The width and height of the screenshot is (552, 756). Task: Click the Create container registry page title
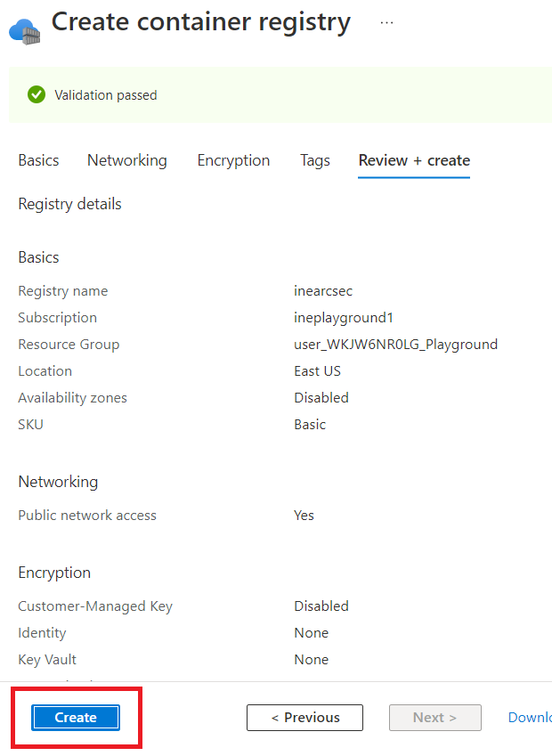click(x=201, y=22)
